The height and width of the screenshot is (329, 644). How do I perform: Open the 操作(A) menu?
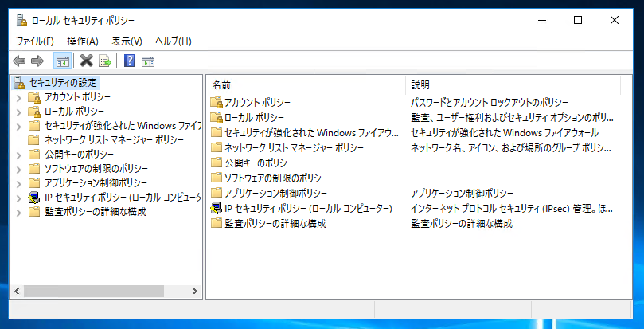(x=83, y=41)
